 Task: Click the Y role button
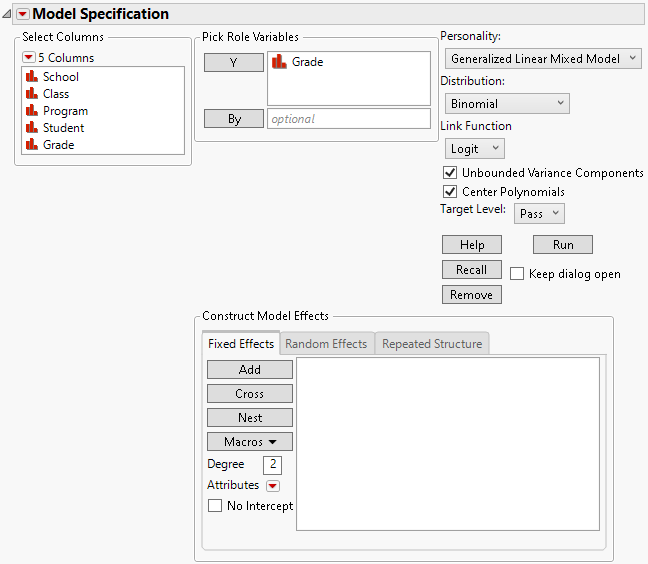234,63
